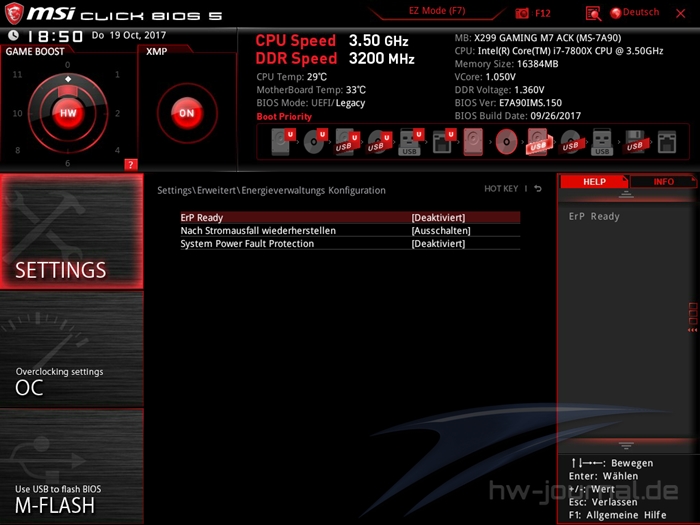Screen dimensions: 700x525
Task: Click the GAME BOOST panel label
Action: (x=35, y=51)
